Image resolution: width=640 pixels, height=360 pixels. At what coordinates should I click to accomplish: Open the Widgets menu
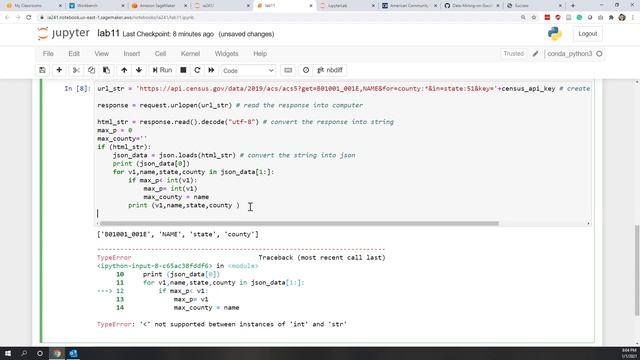(227, 53)
